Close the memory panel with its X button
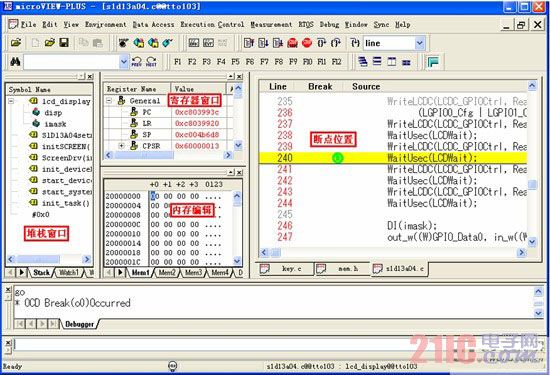The image size is (550, 375). pyautogui.click(x=239, y=172)
